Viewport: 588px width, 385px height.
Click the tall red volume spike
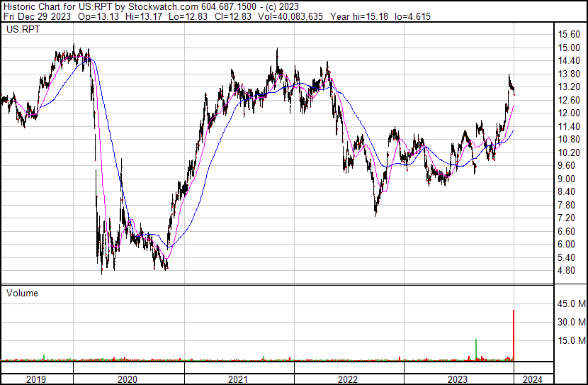pos(513,333)
